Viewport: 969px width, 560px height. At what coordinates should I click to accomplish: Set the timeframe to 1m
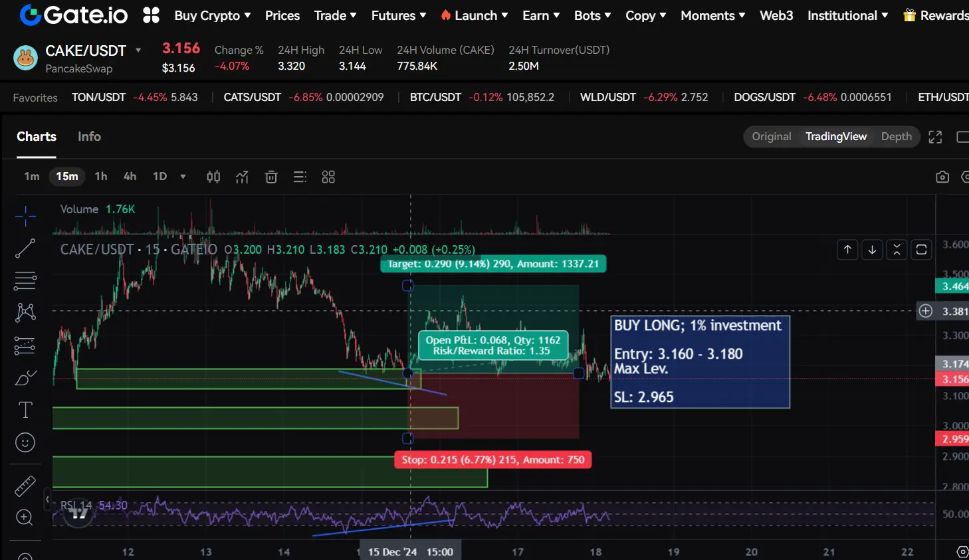click(32, 176)
